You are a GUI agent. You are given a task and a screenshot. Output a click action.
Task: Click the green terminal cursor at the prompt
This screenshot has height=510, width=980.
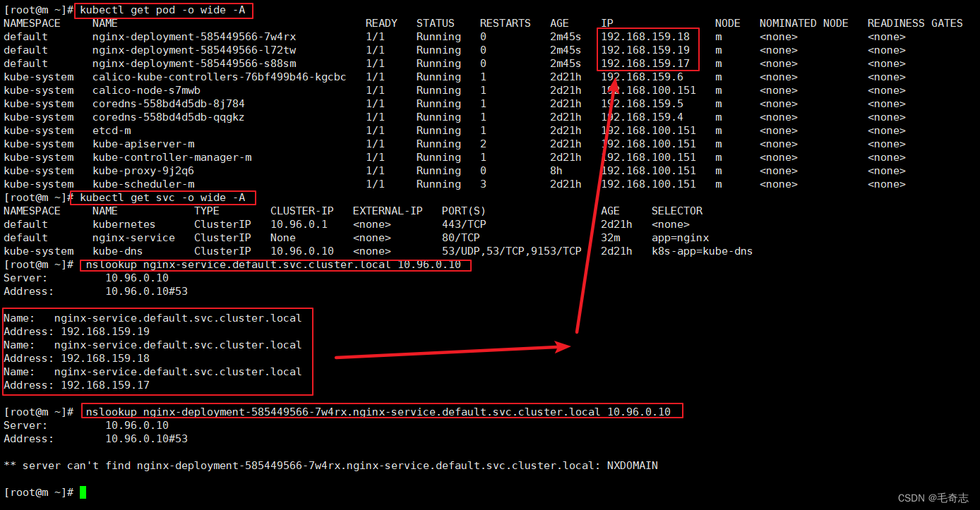point(83,492)
